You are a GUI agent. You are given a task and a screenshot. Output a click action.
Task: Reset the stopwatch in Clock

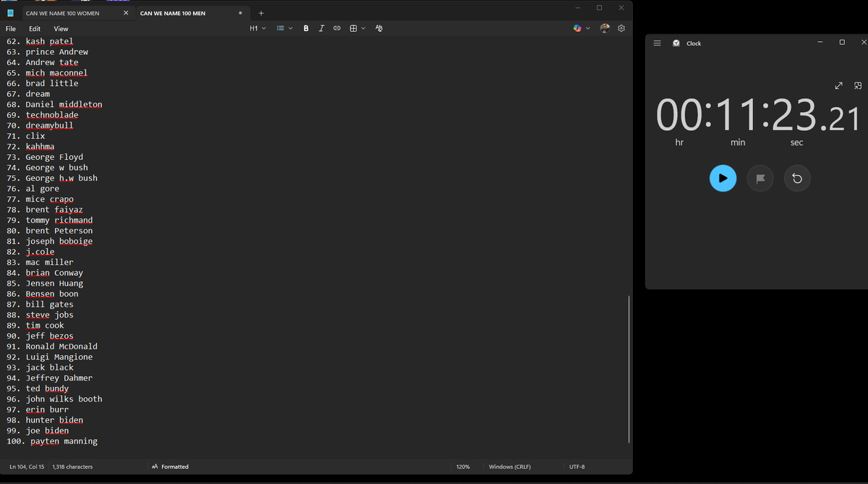click(x=796, y=178)
